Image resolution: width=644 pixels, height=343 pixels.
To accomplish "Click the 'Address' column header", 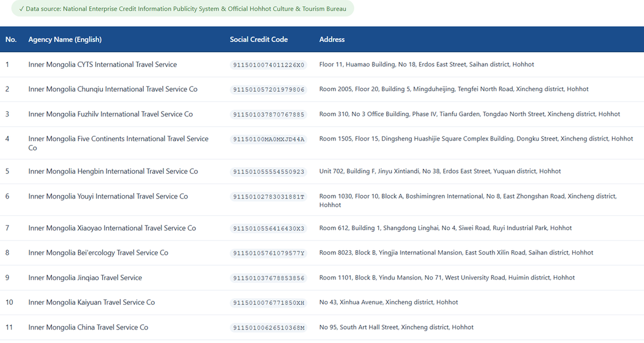I will coord(332,39).
